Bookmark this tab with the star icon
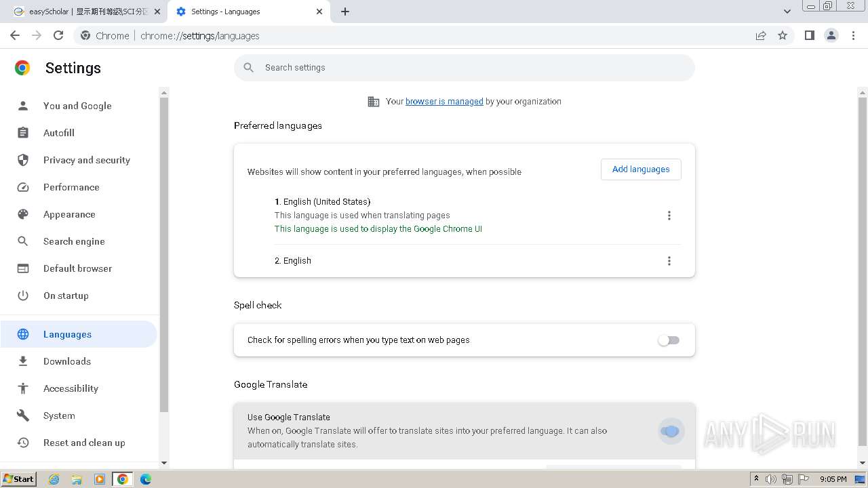 tap(783, 35)
